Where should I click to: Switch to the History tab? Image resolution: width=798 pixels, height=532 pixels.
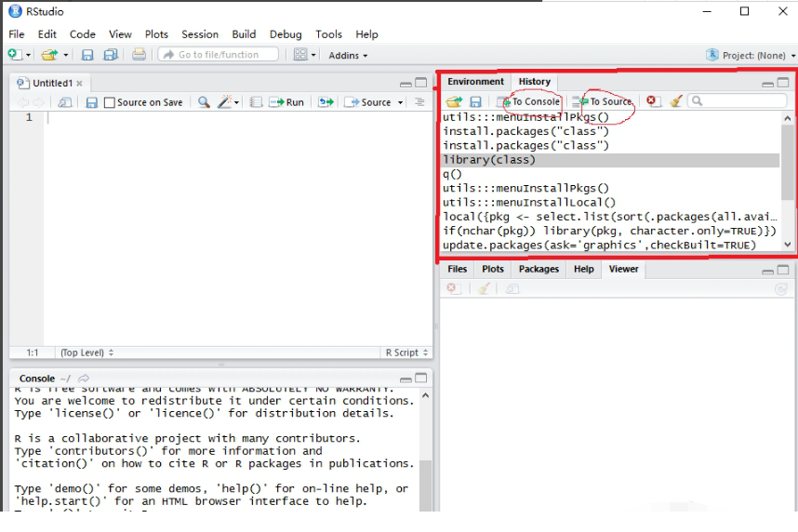(535, 82)
